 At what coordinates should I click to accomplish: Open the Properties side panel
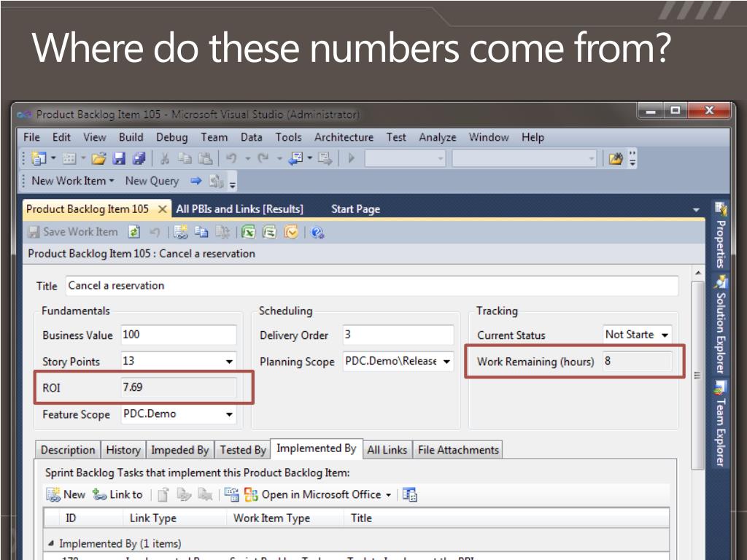point(721,236)
